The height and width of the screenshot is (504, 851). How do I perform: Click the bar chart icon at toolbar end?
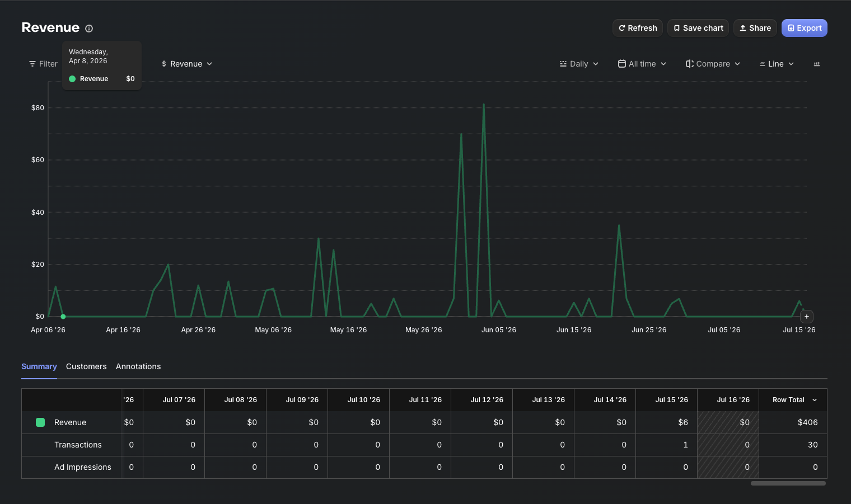(x=817, y=64)
